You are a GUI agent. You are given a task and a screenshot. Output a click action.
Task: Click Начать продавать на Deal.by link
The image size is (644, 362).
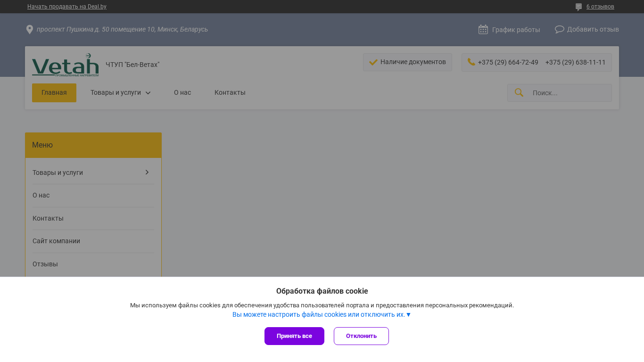tap(67, 7)
